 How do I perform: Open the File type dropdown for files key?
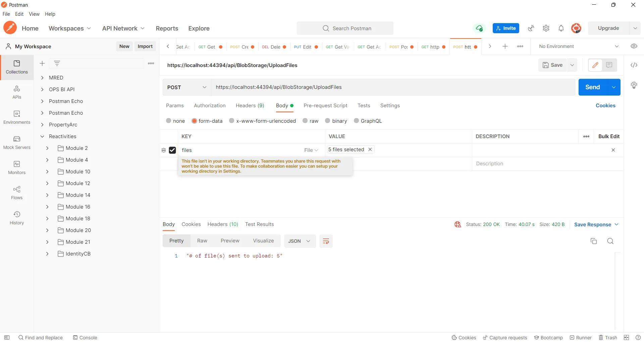coord(311,150)
